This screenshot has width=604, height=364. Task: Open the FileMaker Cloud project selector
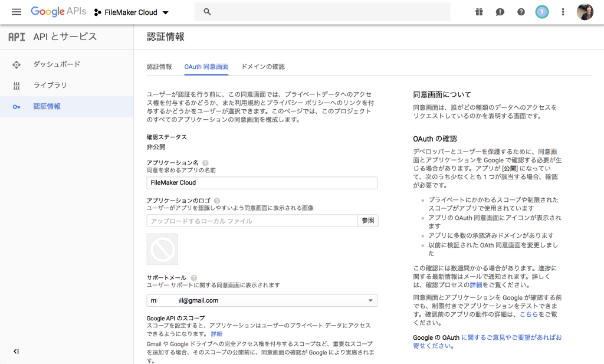tap(132, 12)
